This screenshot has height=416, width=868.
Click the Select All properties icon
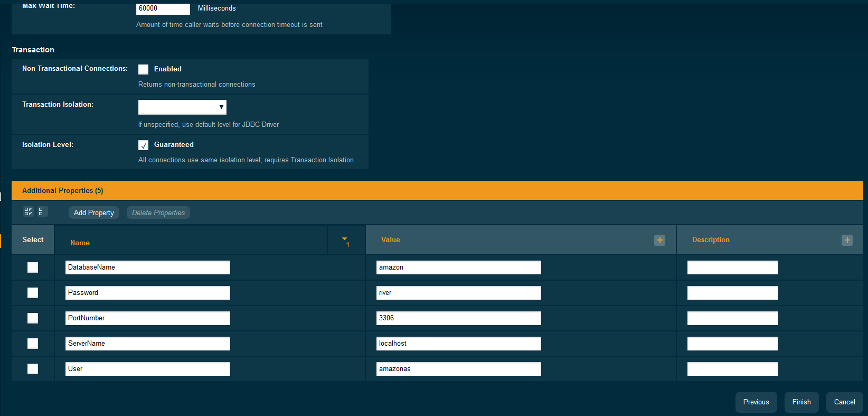[x=29, y=211]
